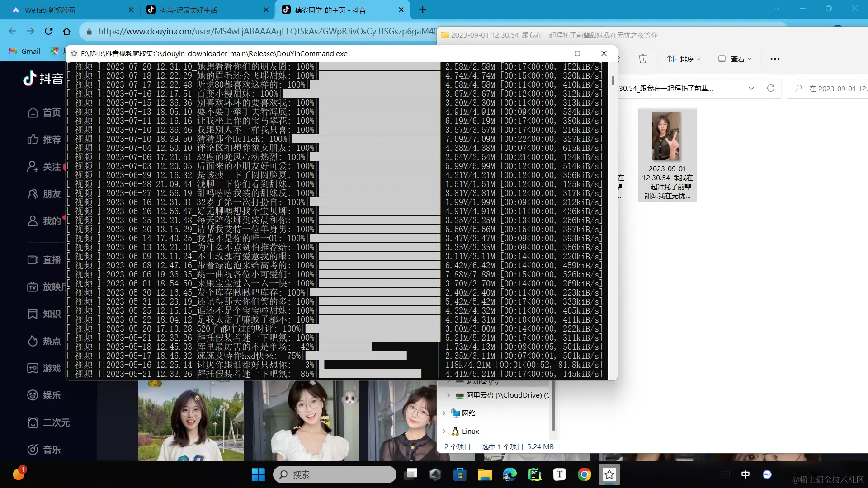
Task: Expand the Linux tree node
Action: [444, 431]
